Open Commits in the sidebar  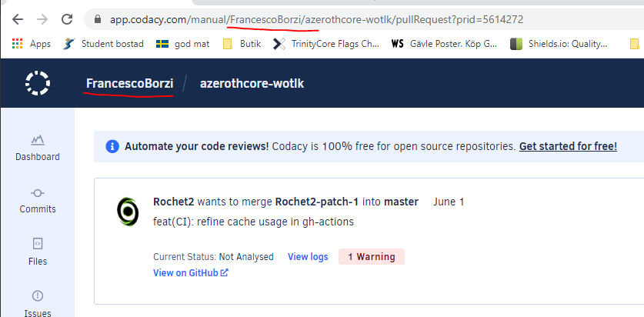(x=38, y=200)
